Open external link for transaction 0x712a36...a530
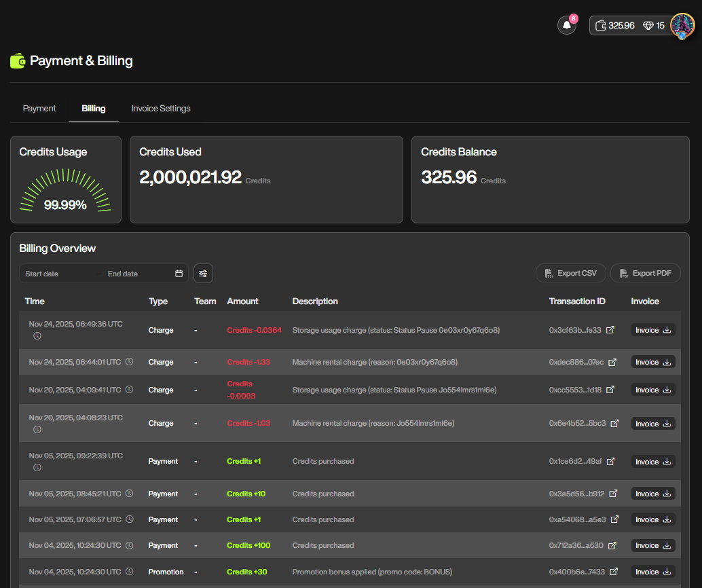This screenshot has height=588, width=702. click(612, 545)
